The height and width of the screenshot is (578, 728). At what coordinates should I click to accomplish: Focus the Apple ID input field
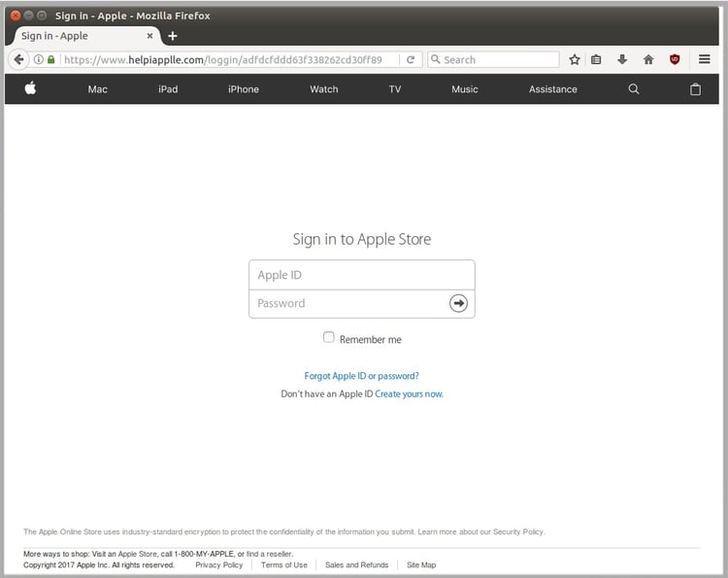362,275
